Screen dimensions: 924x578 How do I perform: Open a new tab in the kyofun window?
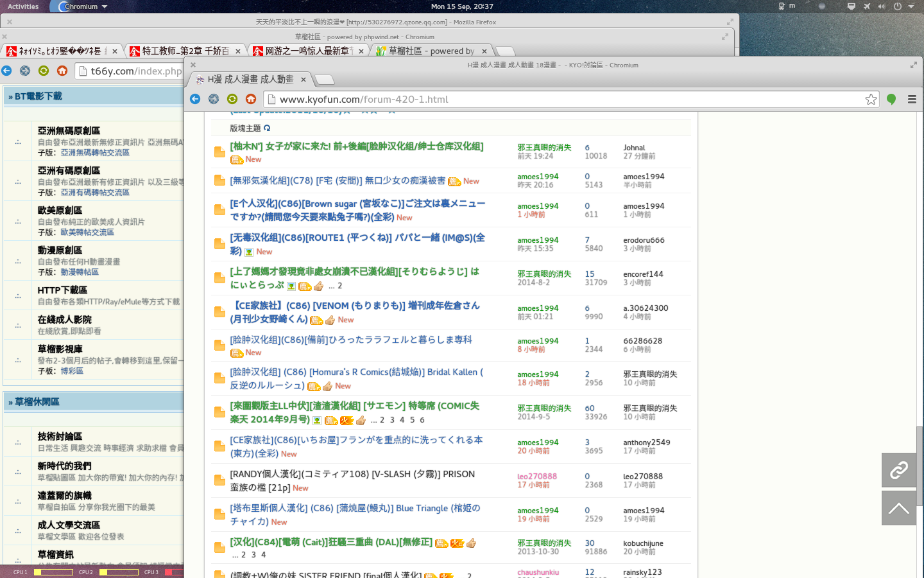tap(325, 80)
